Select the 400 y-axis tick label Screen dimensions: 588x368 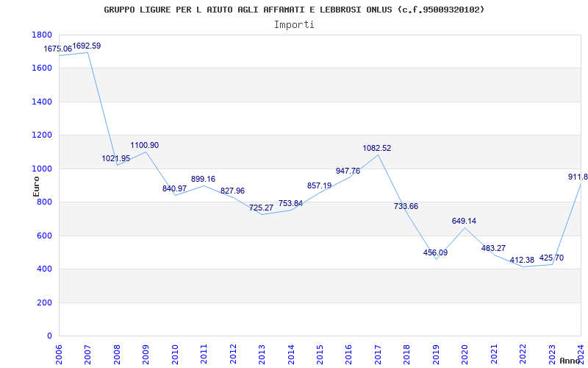click(x=44, y=269)
